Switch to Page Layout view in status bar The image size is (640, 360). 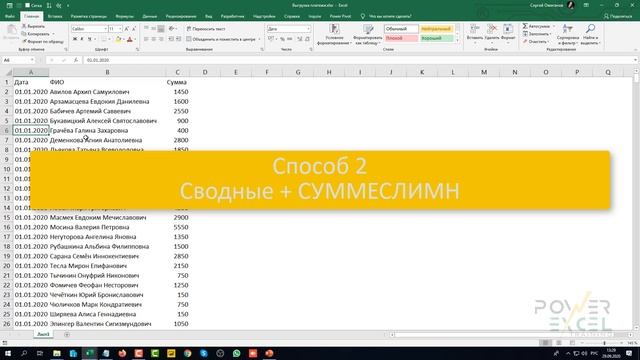[558, 343]
